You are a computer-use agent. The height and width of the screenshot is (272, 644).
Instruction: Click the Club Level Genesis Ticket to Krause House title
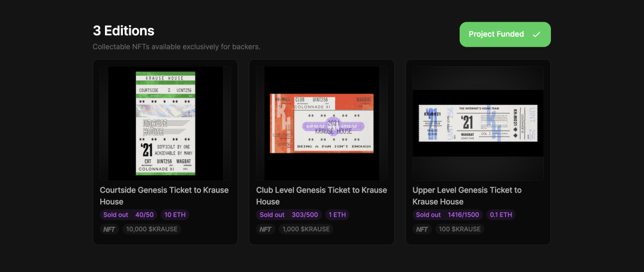[321, 196]
